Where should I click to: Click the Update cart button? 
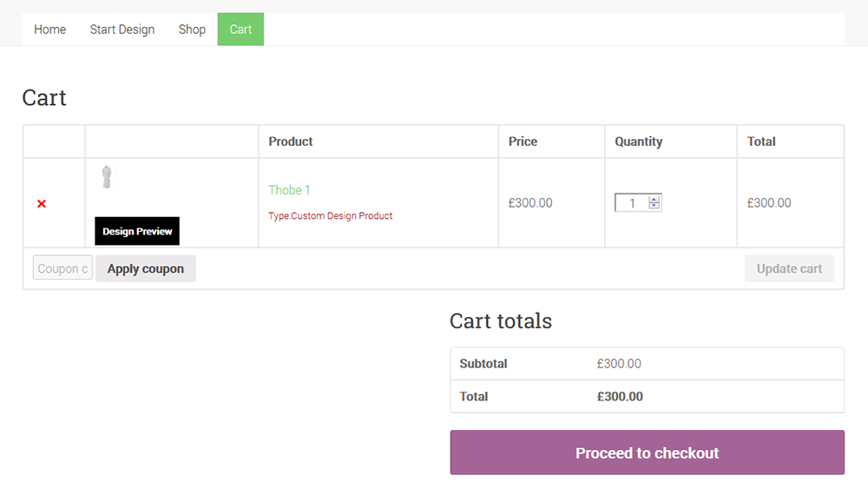pos(789,268)
